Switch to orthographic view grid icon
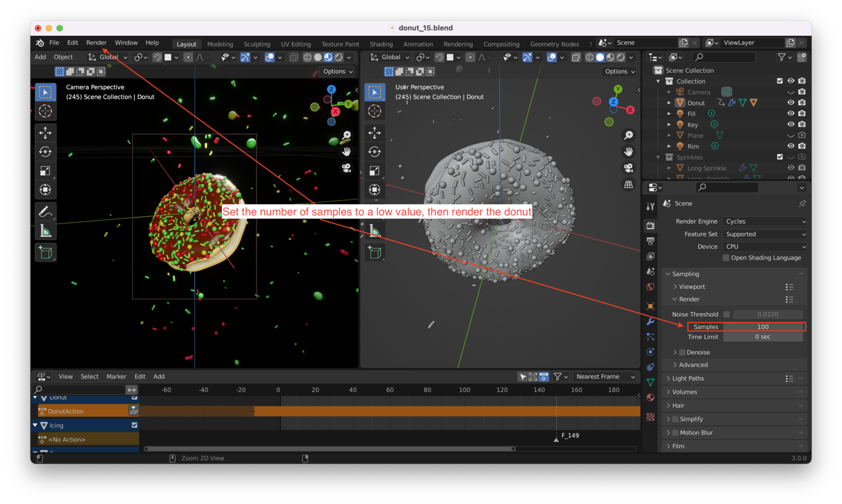Image resolution: width=842 pixels, height=504 pixels. 628,185
